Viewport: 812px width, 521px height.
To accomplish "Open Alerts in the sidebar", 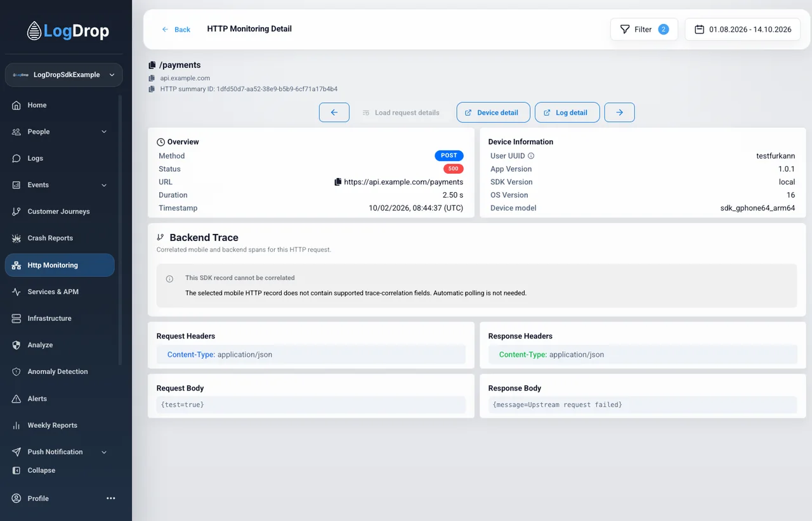I will tap(60, 399).
